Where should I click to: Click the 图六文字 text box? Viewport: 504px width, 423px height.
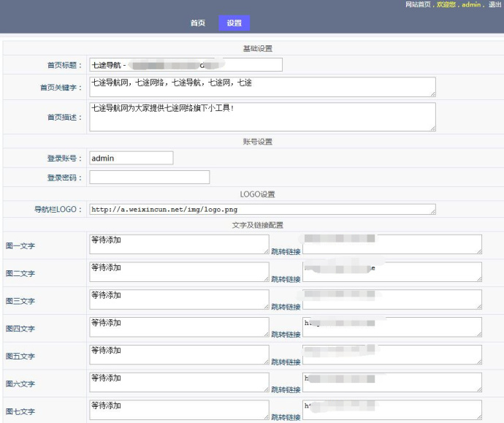click(179, 383)
